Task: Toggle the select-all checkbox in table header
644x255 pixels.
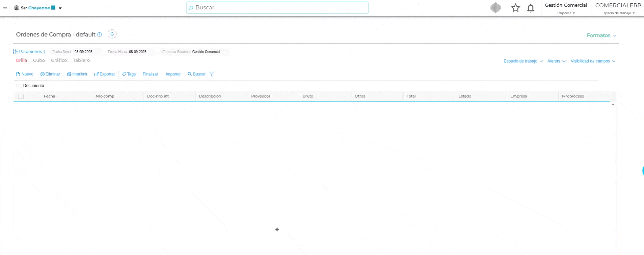Action: coord(21,96)
